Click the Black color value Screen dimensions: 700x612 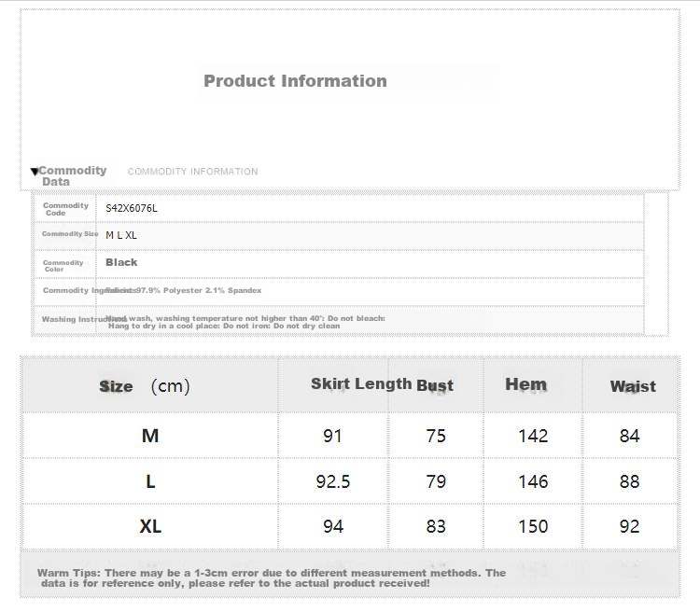pos(121,262)
